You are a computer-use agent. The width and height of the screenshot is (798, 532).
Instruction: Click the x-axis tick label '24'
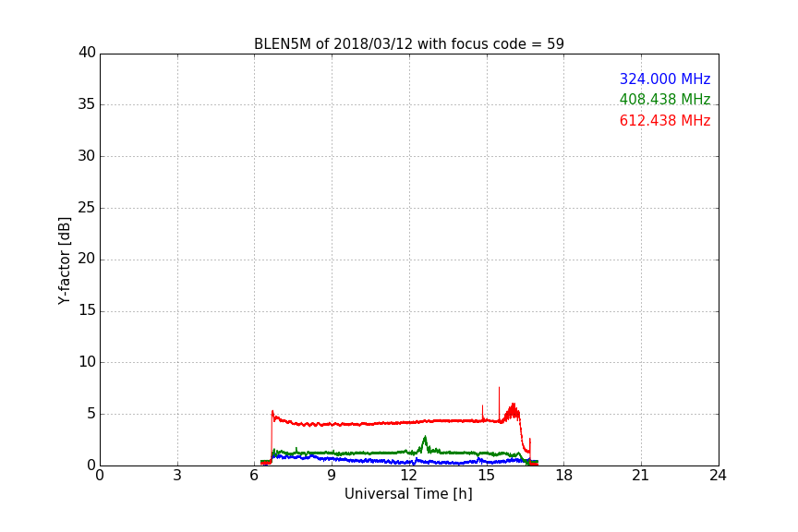pos(718,476)
